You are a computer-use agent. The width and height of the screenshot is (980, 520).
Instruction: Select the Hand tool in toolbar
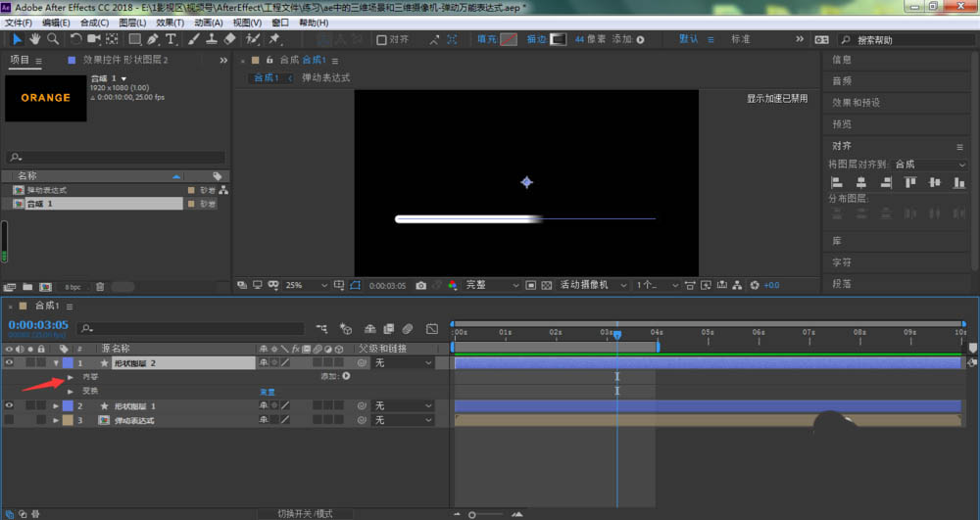(34, 39)
